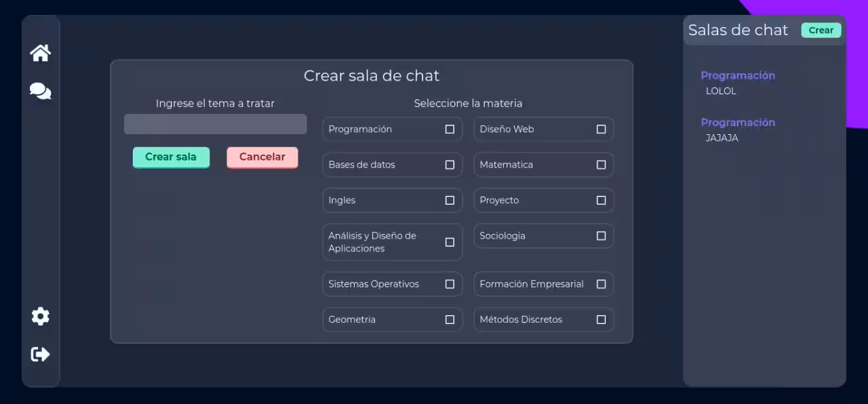Check the Sociologia checkbox
The height and width of the screenshot is (404, 868).
[601, 236]
